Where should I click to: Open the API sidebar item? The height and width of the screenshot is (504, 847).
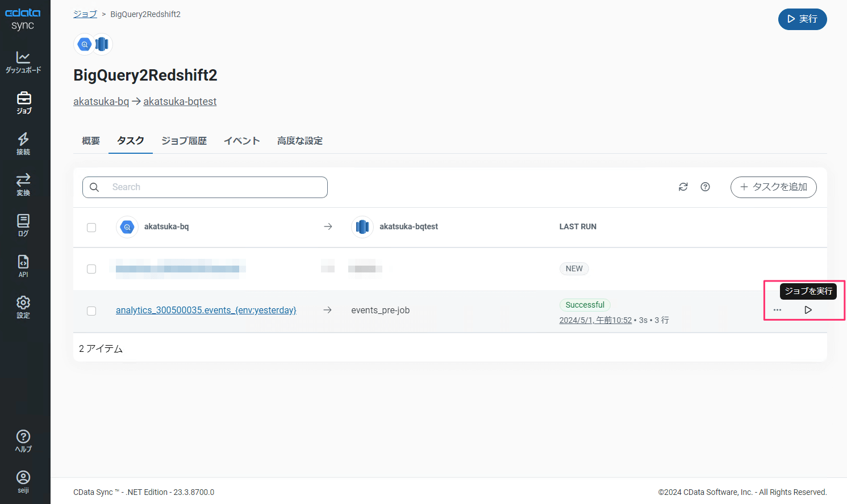23,266
